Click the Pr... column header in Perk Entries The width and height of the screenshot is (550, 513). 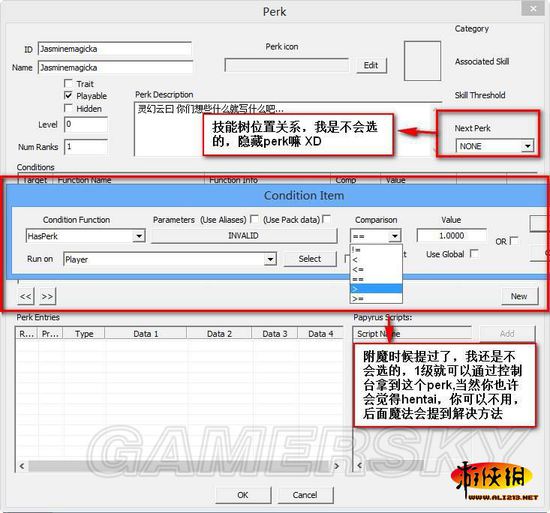(x=51, y=333)
